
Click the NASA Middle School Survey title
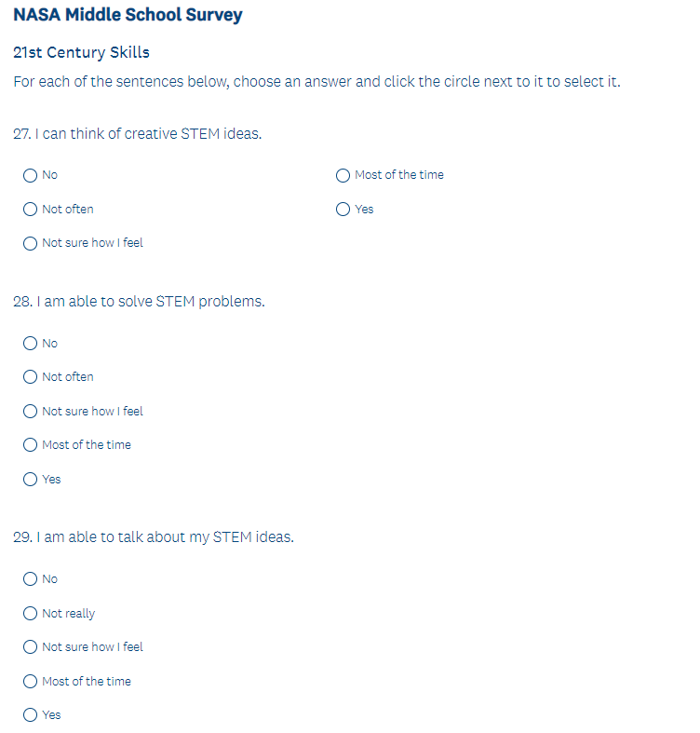click(128, 15)
